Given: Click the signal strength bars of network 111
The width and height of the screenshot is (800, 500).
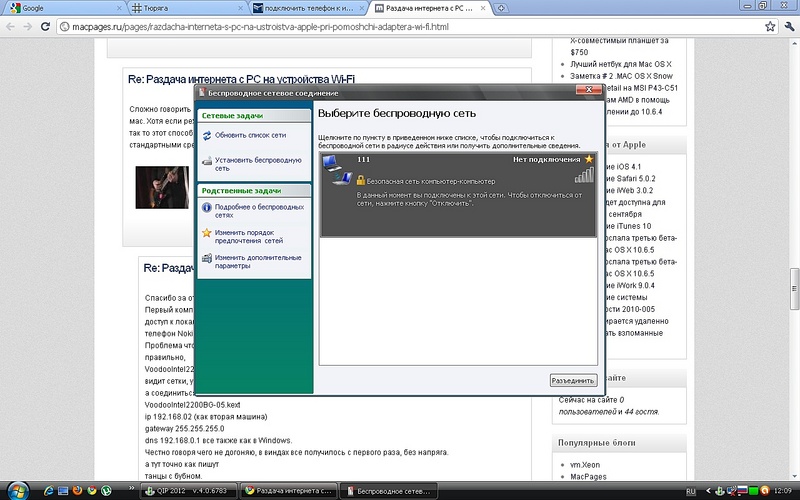Looking at the screenshot, I should 583,176.
